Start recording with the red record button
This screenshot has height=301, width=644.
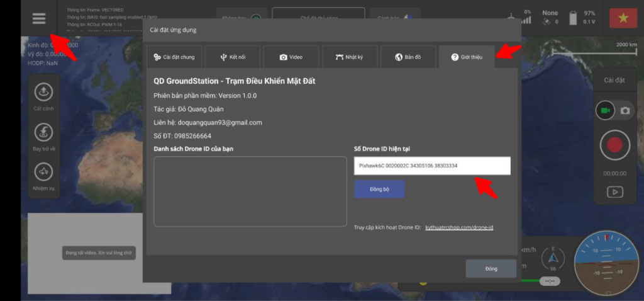pyautogui.click(x=614, y=145)
